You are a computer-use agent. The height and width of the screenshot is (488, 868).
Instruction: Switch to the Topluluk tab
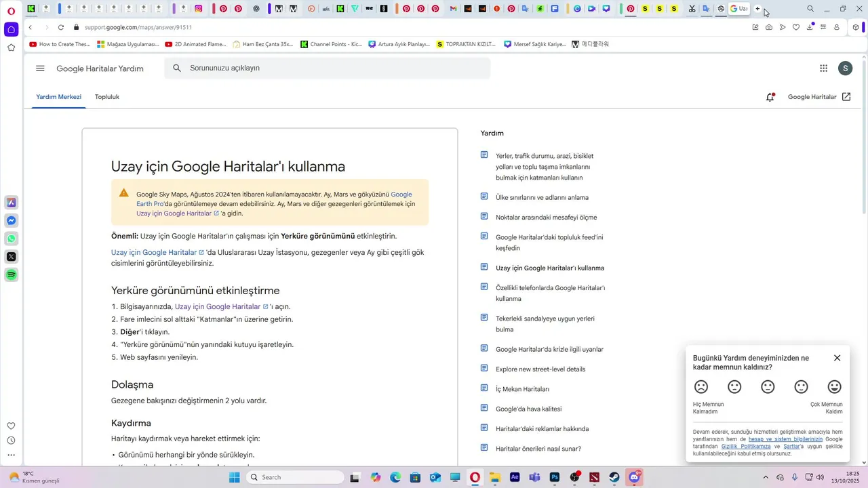(107, 97)
